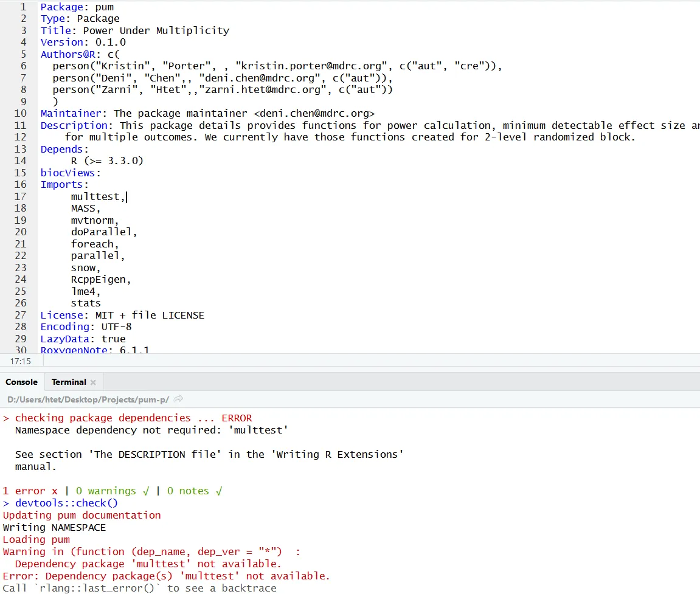Screen dimensions: 700x594
Task: Click the 'LazyData' field name
Action: coord(64,339)
